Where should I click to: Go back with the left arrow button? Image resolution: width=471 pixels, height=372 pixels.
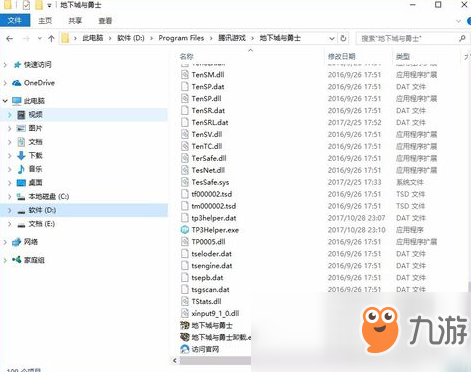coord(10,39)
